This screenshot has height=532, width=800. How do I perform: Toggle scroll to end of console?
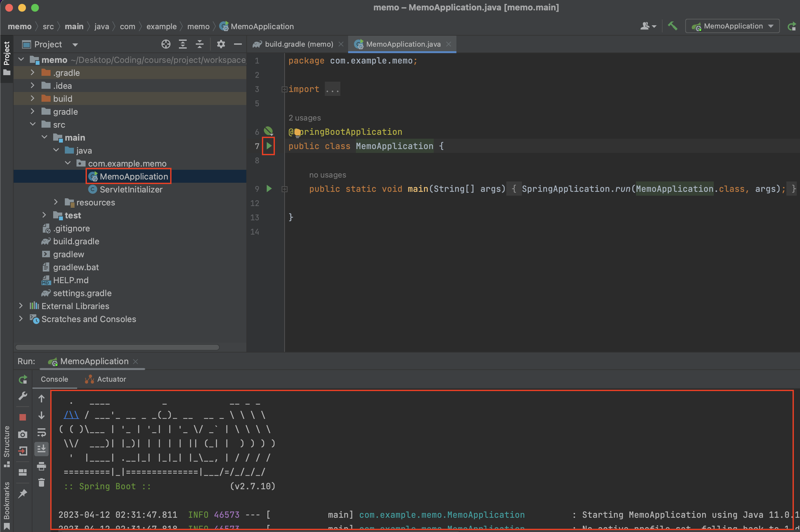tap(41, 449)
